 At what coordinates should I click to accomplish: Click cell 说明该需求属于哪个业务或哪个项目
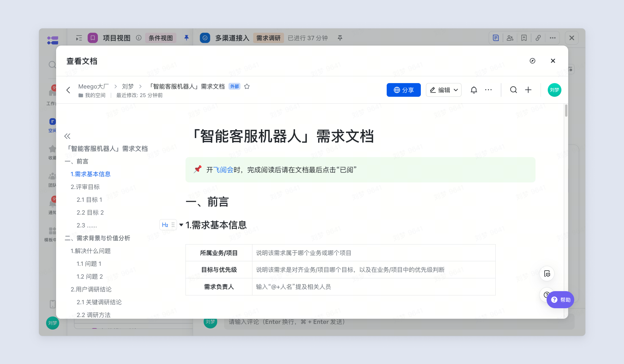pos(374,253)
